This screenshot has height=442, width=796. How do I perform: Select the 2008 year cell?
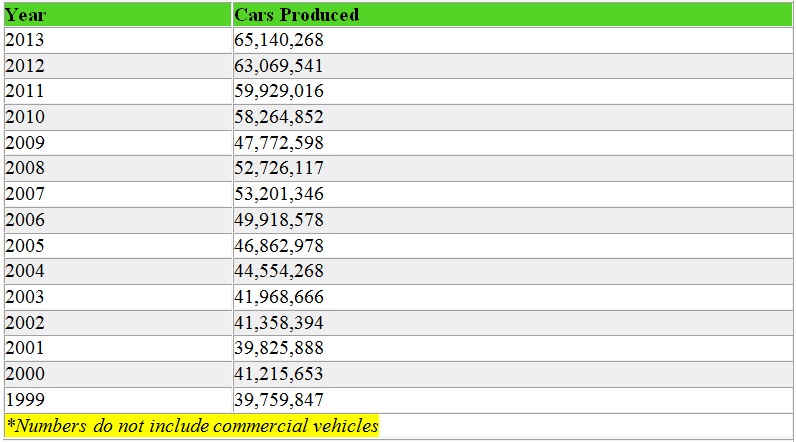[x=25, y=168]
